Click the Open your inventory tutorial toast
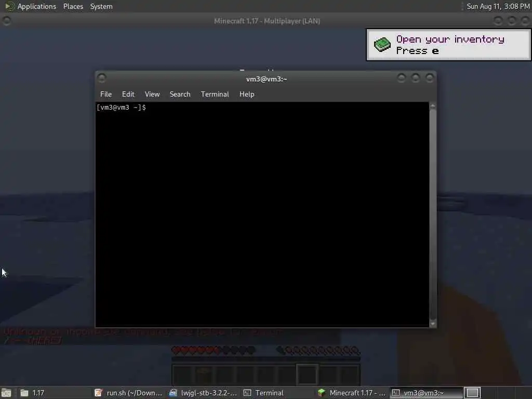The width and height of the screenshot is (532, 399). [x=448, y=45]
